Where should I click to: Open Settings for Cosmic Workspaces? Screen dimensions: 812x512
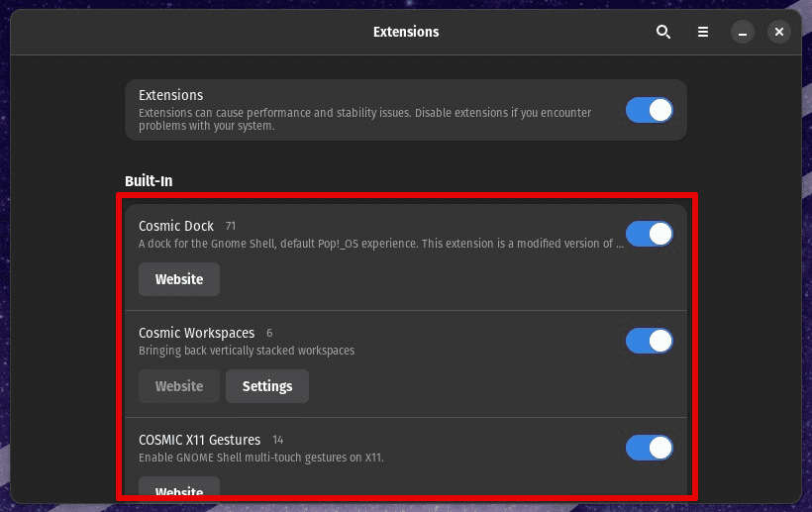pyautogui.click(x=267, y=386)
